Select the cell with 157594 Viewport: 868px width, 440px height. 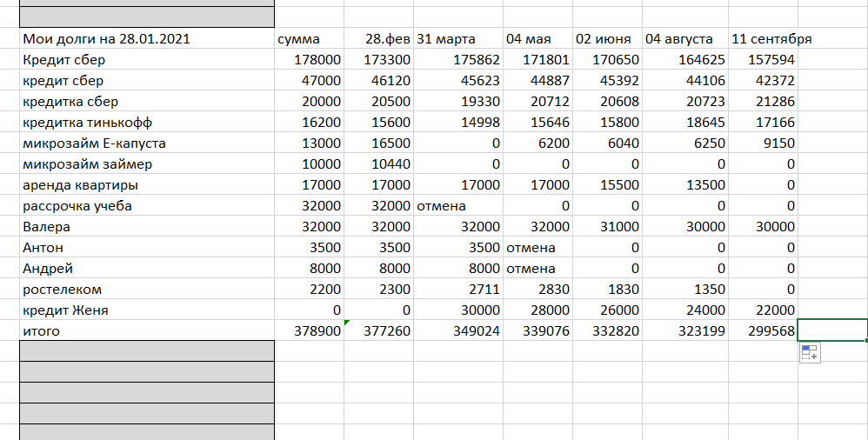click(763, 59)
